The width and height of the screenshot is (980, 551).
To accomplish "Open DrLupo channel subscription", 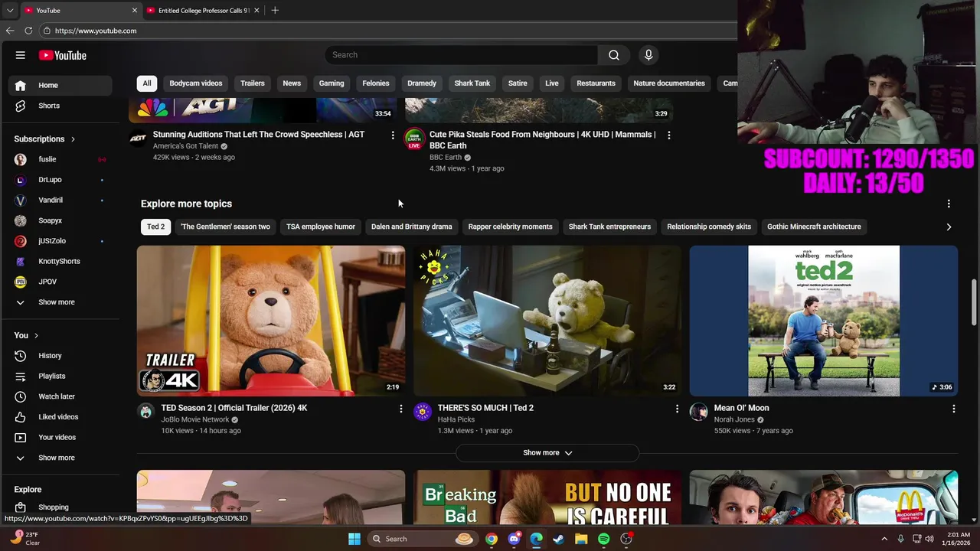I will click(60, 180).
